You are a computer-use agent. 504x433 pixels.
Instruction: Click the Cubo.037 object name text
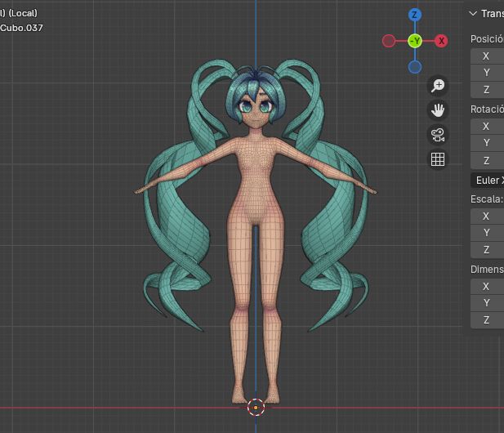coord(21,28)
